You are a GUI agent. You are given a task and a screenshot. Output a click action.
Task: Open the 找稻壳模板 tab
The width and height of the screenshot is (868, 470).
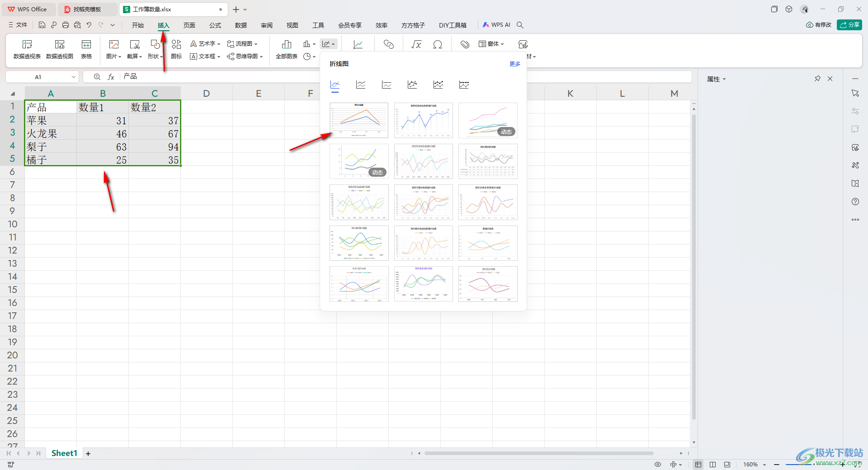tap(87, 9)
